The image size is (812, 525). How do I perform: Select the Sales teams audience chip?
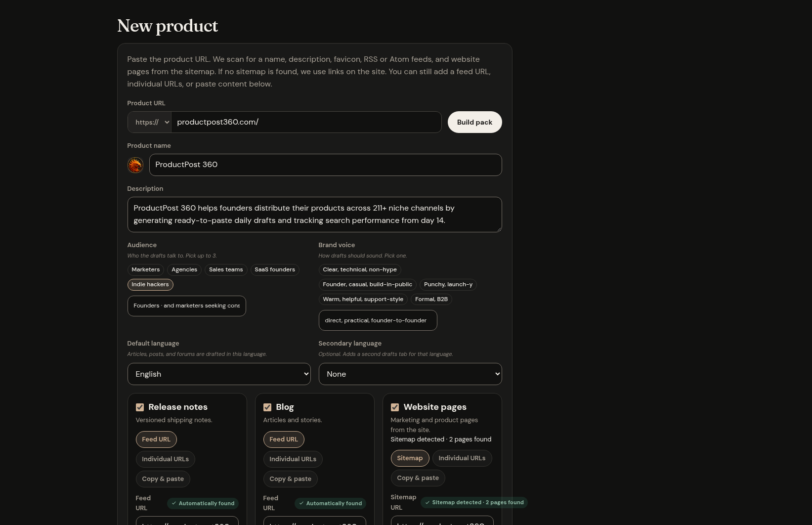point(226,270)
